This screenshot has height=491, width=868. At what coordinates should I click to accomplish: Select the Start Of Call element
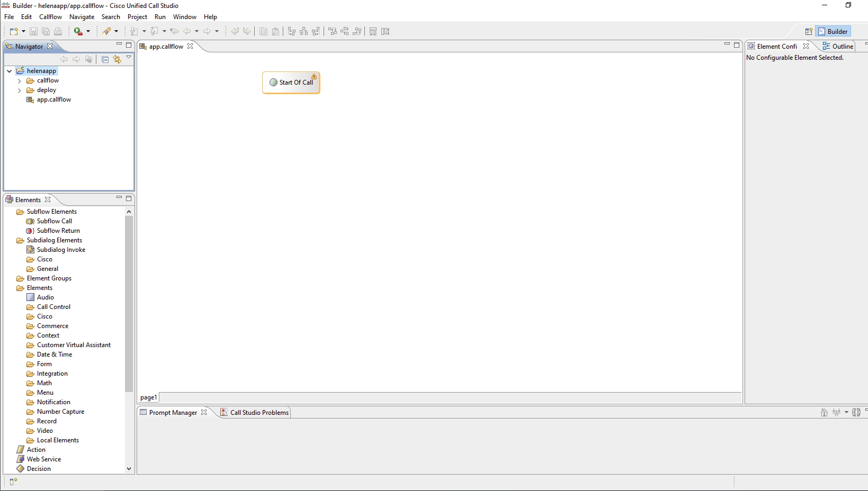[x=291, y=83]
